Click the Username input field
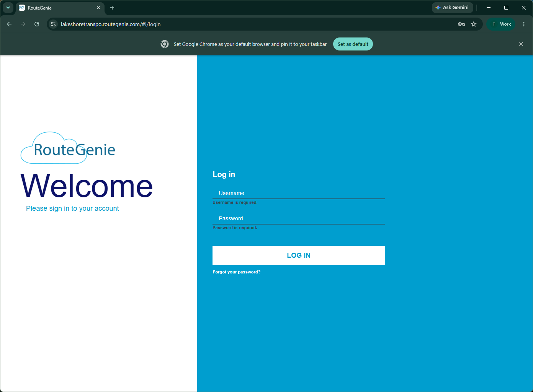The height and width of the screenshot is (392, 533). (299, 193)
